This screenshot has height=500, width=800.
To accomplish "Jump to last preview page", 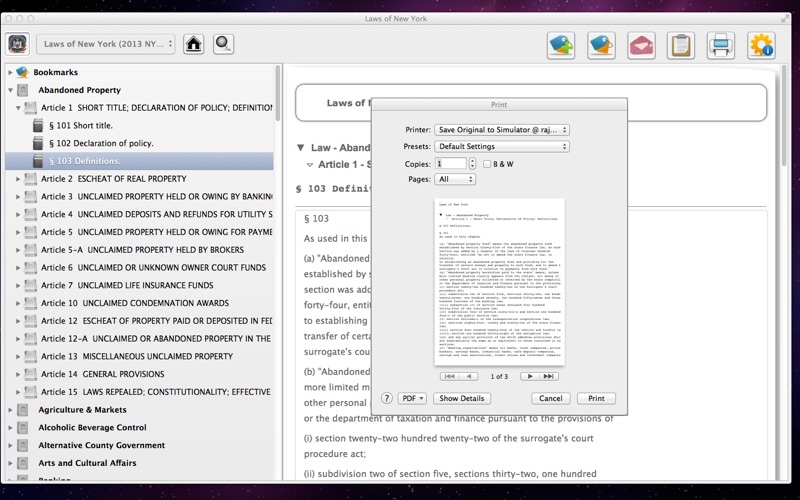I will (549, 377).
